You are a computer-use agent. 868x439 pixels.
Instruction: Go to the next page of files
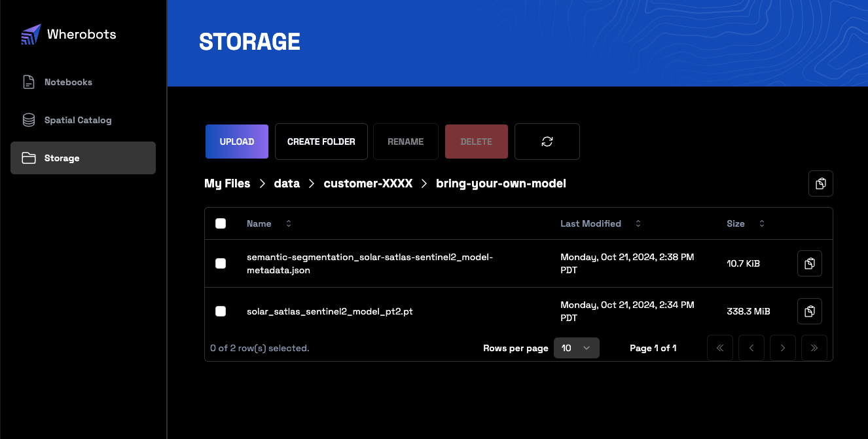pos(782,347)
